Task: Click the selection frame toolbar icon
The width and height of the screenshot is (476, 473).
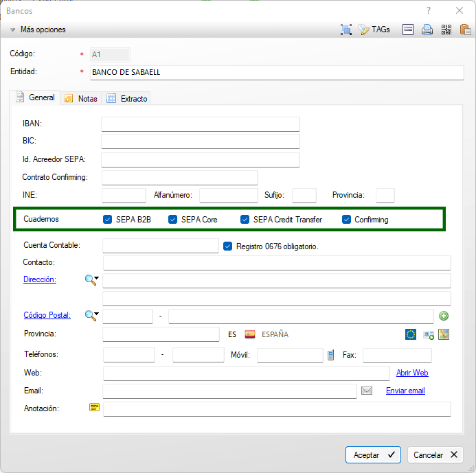Action: pyautogui.click(x=346, y=30)
